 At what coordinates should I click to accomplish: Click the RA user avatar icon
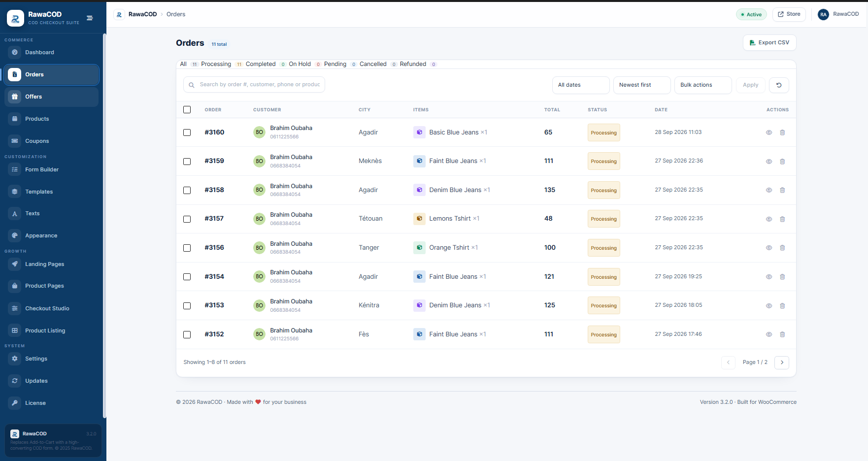tap(823, 14)
